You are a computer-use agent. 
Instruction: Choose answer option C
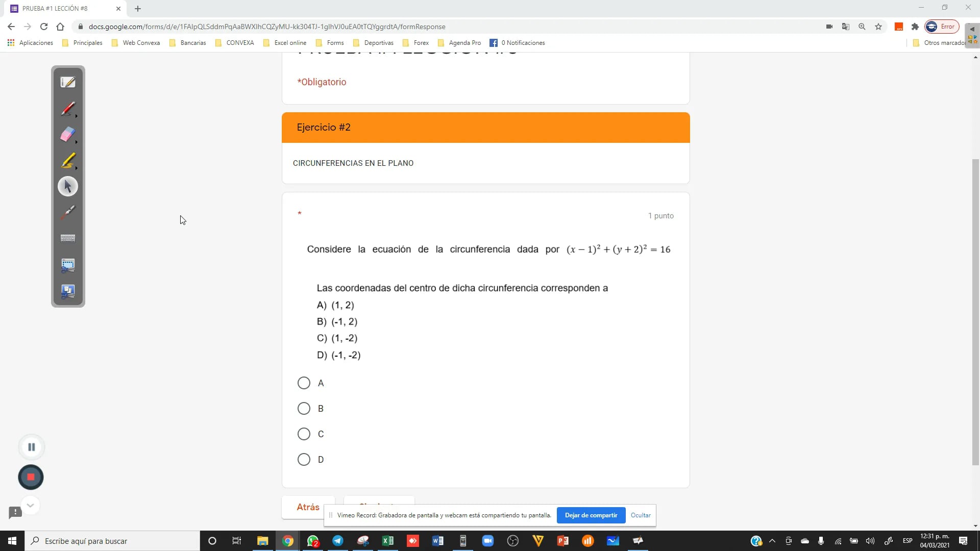[304, 434]
